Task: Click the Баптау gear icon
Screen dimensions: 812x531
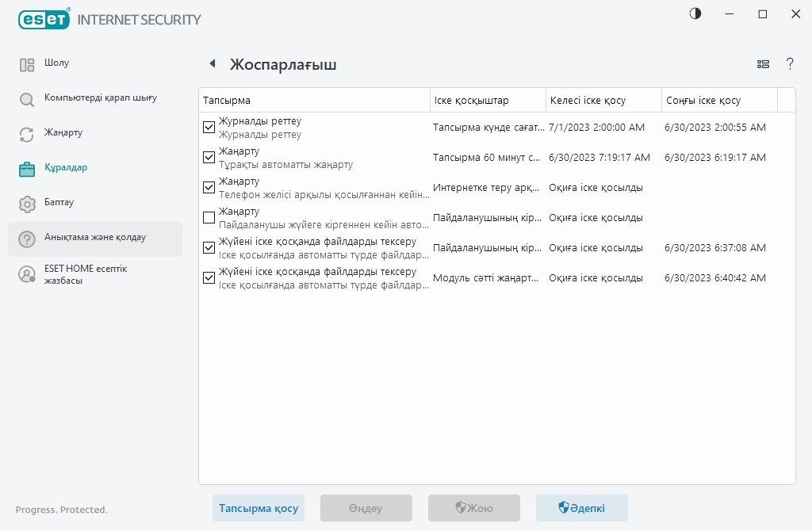Action: pyautogui.click(x=27, y=204)
